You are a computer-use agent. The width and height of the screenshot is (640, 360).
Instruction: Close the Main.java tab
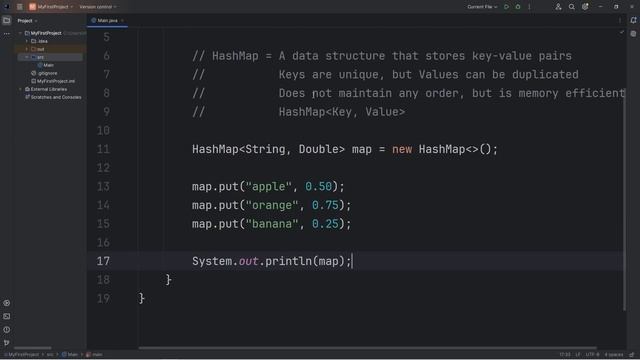[122, 20]
